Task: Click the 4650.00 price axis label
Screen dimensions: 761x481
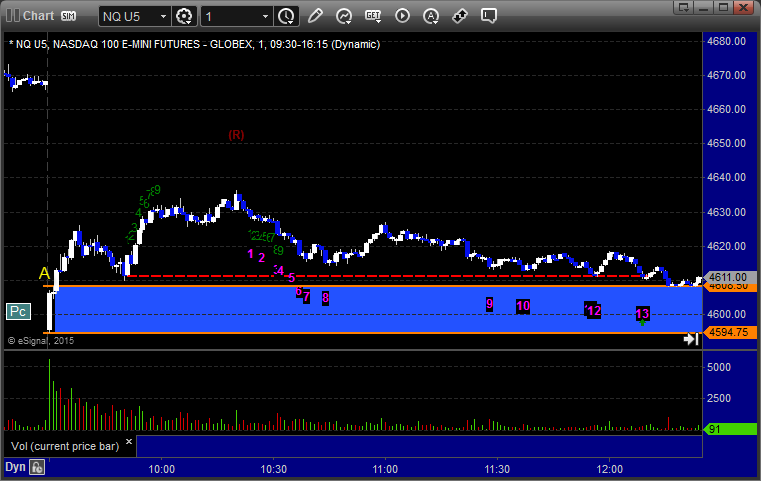Action: click(727, 143)
